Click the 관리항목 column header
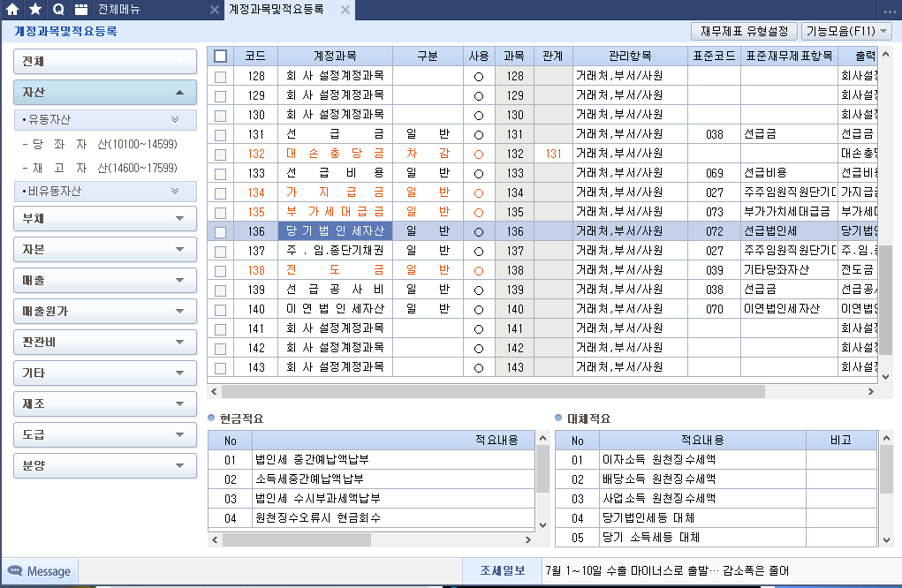This screenshot has width=902, height=588. [630, 56]
